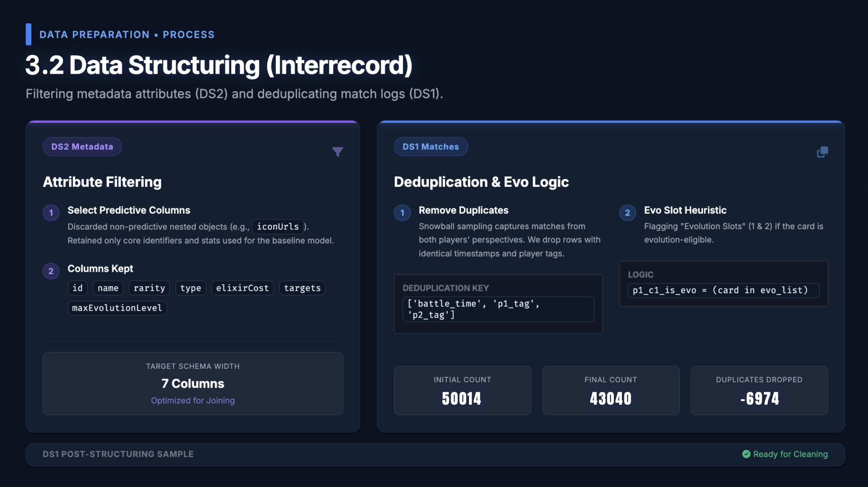
Task: Click the p1_c1_is_evo logic code box
Action: coord(723,290)
